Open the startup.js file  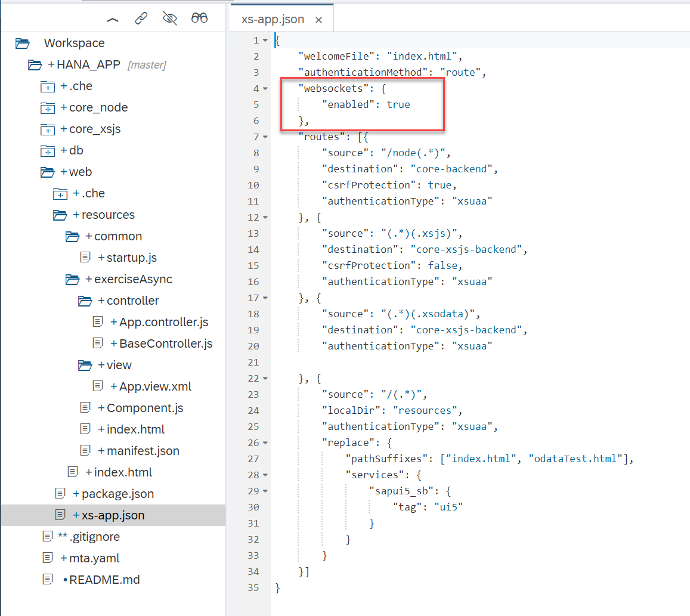132,258
